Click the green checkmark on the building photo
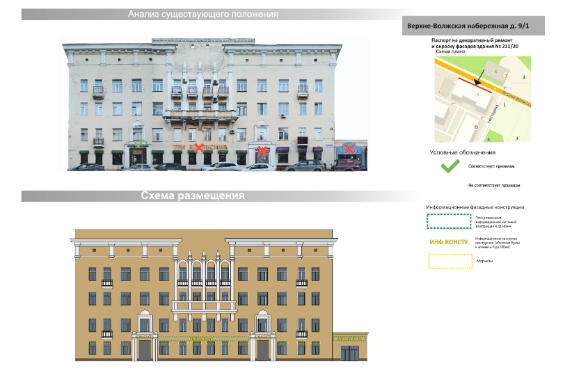The width and height of the screenshot is (588, 377). click(139, 144)
